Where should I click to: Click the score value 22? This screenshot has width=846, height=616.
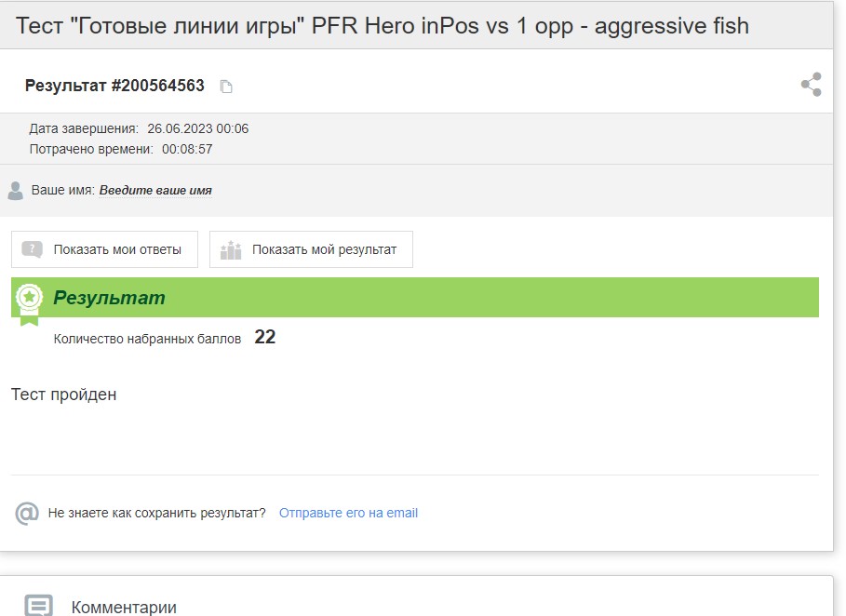point(265,337)
